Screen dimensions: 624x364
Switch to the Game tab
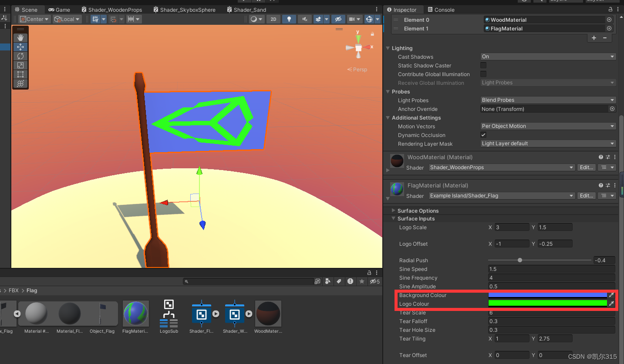(x=59, y=10)
